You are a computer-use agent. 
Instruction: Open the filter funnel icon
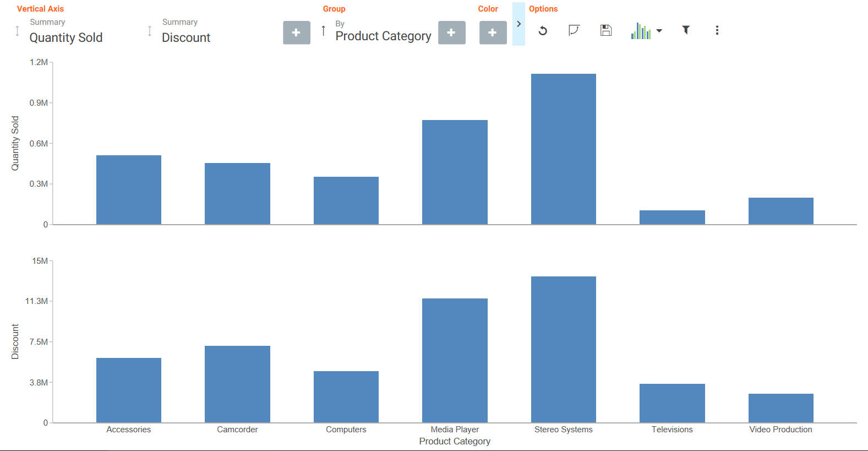coord(686,30)
